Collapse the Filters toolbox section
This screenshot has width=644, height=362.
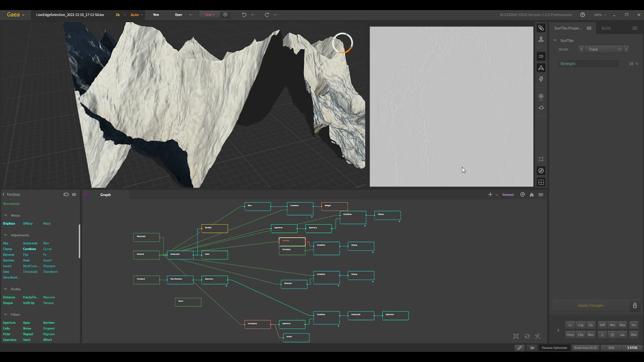tap(6, 314)
